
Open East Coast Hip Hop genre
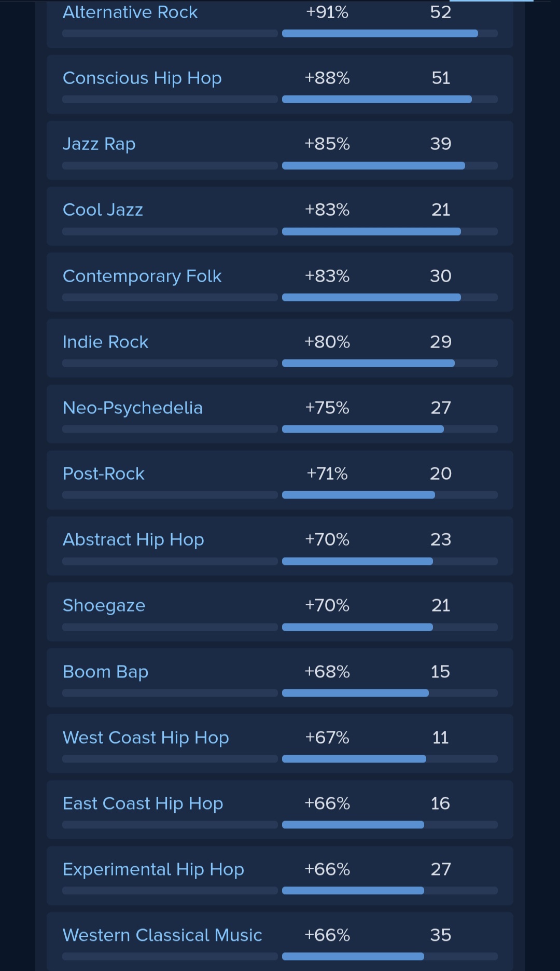tap(143, 803)
